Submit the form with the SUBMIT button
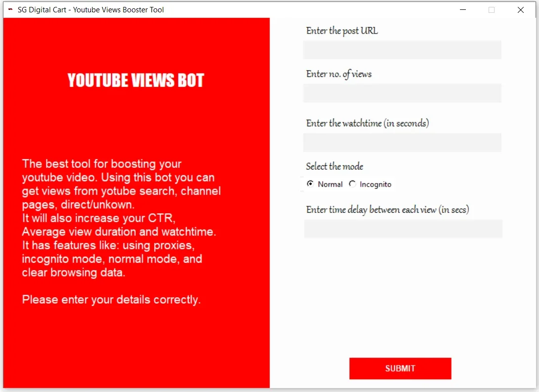539x392 pixels. [x=400, y=368]
